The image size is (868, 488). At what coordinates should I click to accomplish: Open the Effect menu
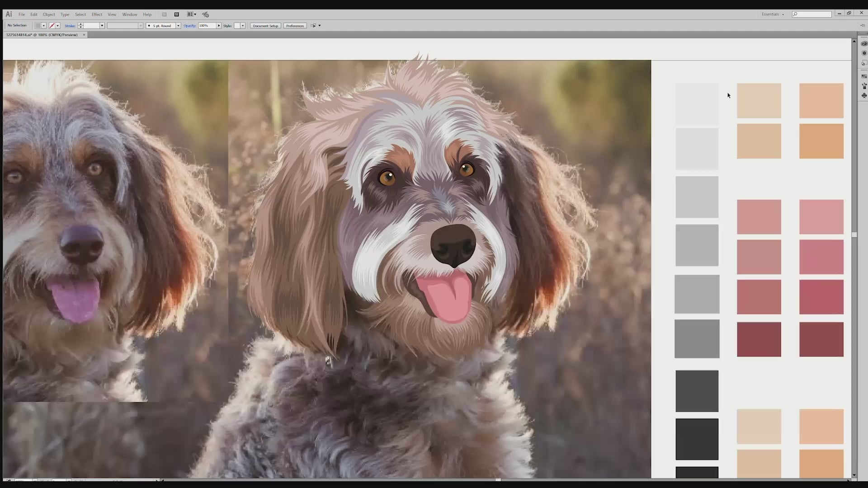coord(97,14)
